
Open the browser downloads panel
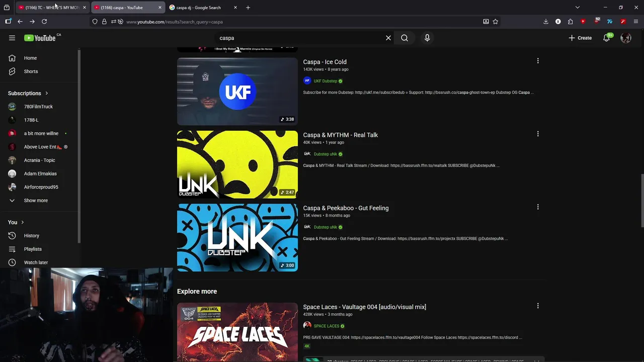[546, 22]
